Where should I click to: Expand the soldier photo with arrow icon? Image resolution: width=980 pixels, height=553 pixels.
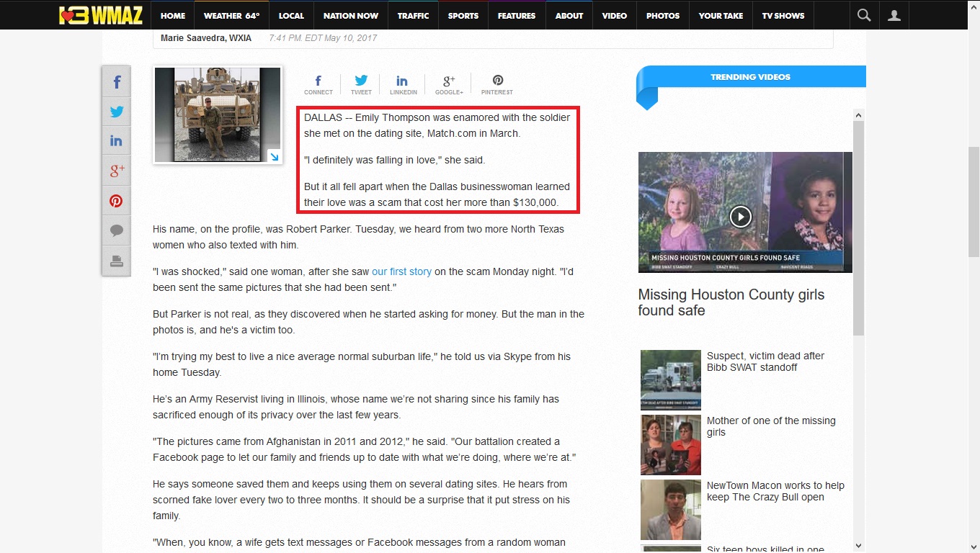pos(274,156)
